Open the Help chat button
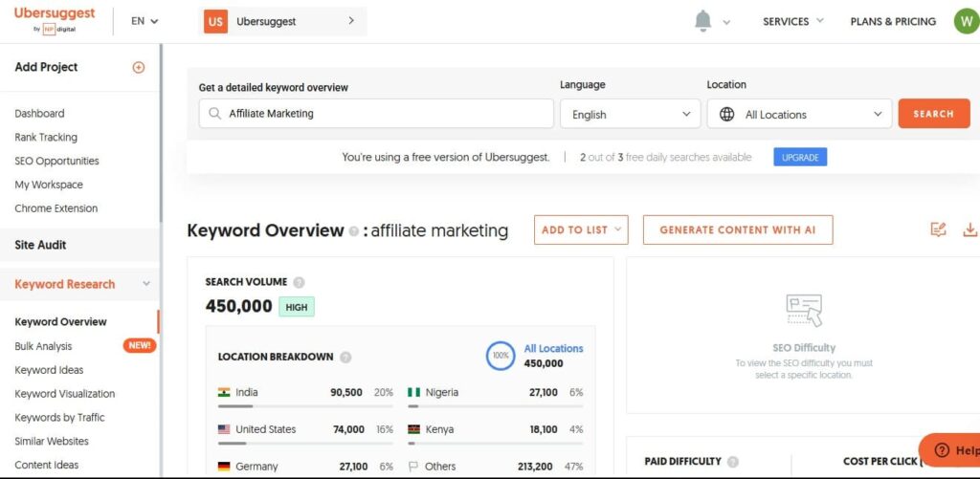The width and height of the screenshot is (980, 479). point(949,449)
